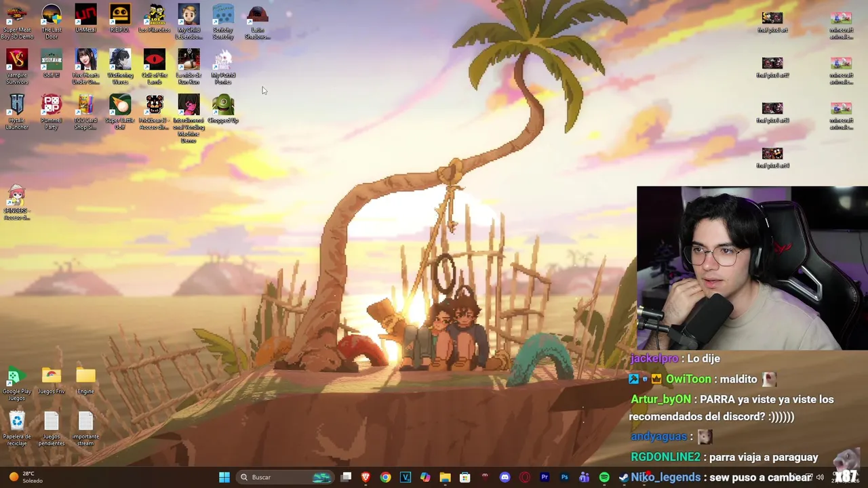This screenshot has height=488, width=868.
Task: Select the Cult of the Lamb icon
Action: [155, 67]
